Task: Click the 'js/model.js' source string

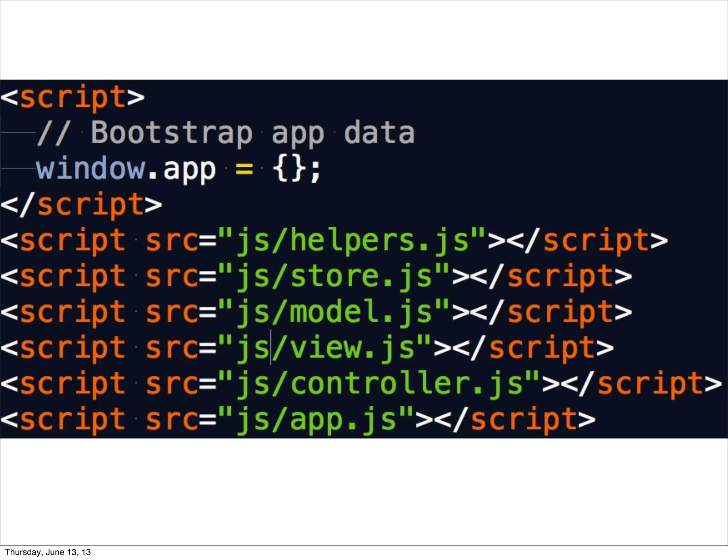Action: click(334, 312)
